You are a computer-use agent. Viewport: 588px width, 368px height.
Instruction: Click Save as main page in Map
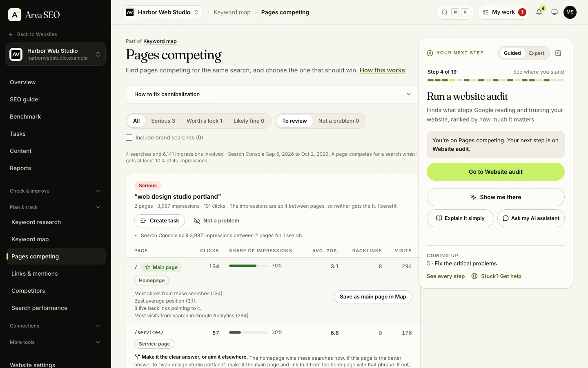tap(373, 297)
